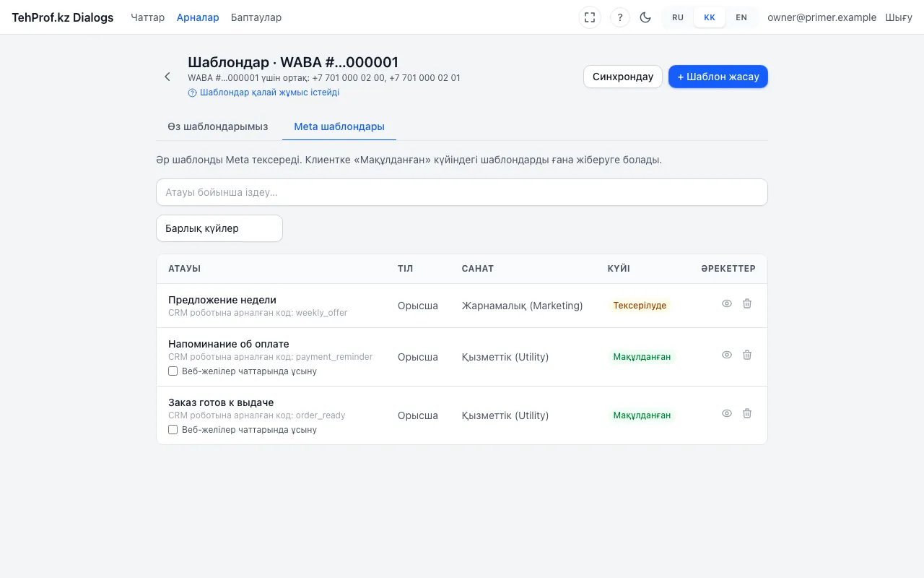Click Шығу to log out
Screen dimensions: 924x578
(899, 17)
